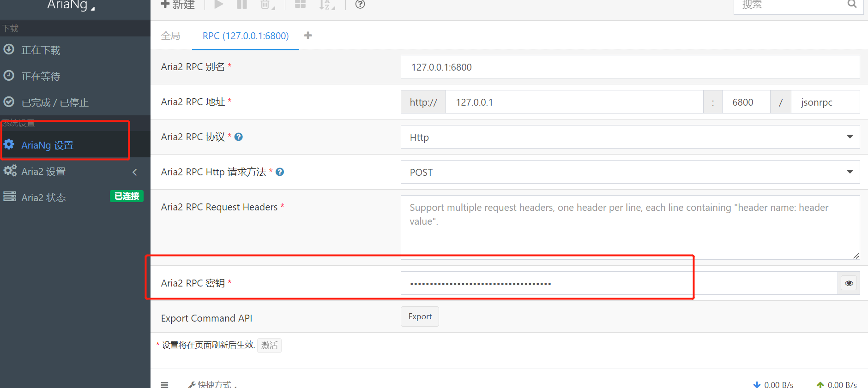
Task: Click the Activate button beside refresh note
Action: (x=269, y=345)
